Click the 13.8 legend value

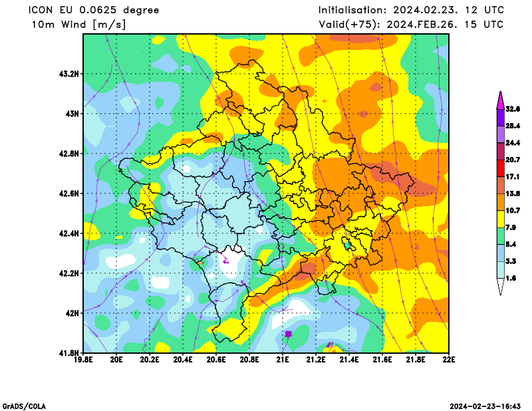(x=513, y=194)
